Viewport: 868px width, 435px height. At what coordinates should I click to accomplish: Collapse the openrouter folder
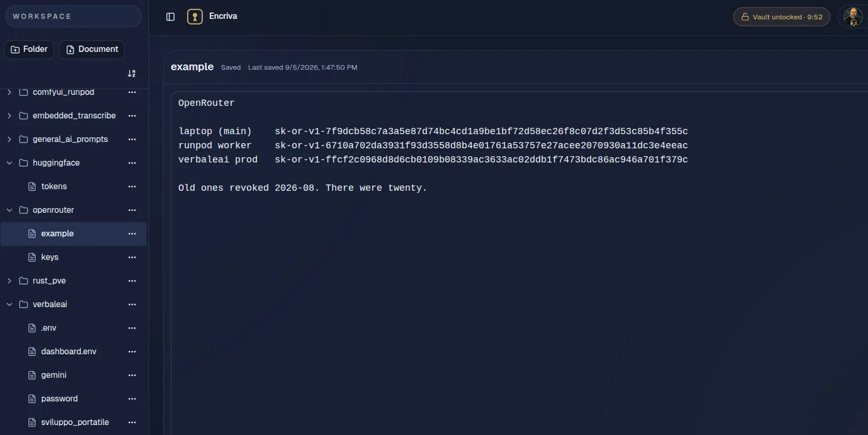pos(9,210)
